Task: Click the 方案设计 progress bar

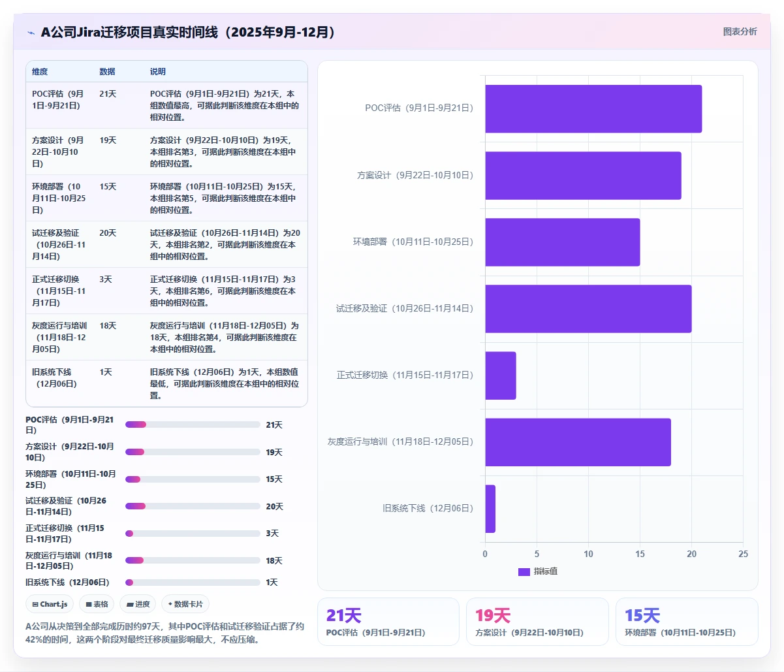Action: click(x=193, y=452)
